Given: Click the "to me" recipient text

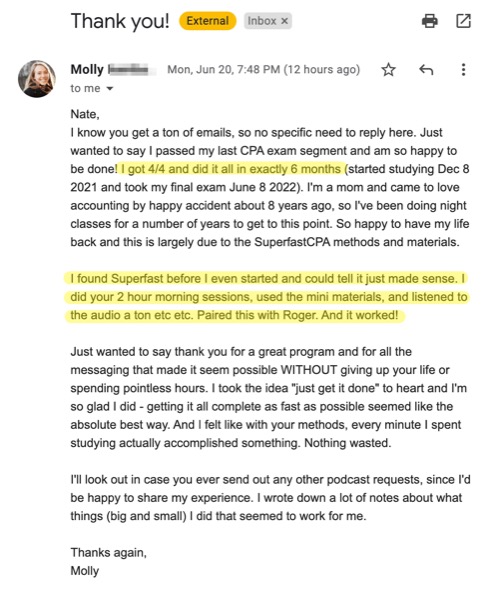Looking at the screenshot, I should (85, 88).
